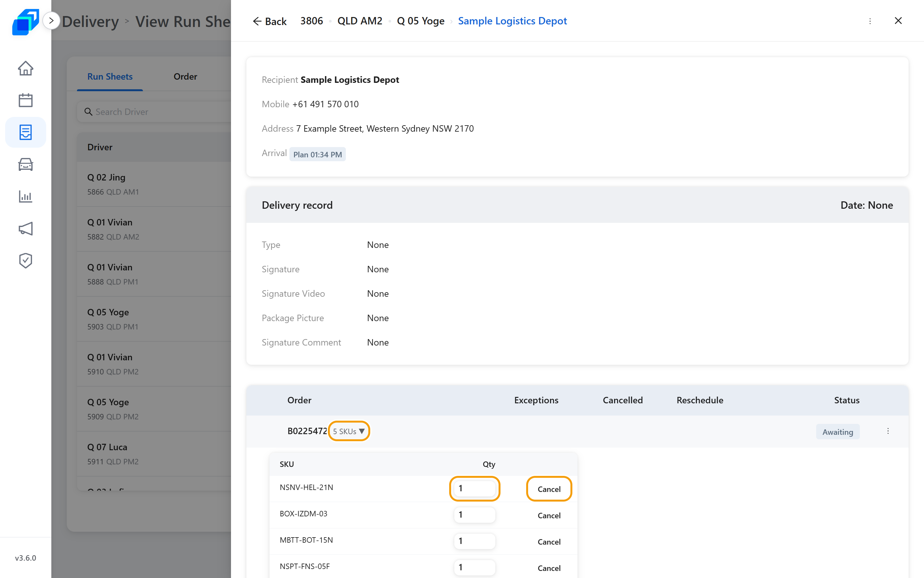The height and width of the screenshot is (578, 924).
Task: Click the Cancelled column header
Action: point(623,400)
